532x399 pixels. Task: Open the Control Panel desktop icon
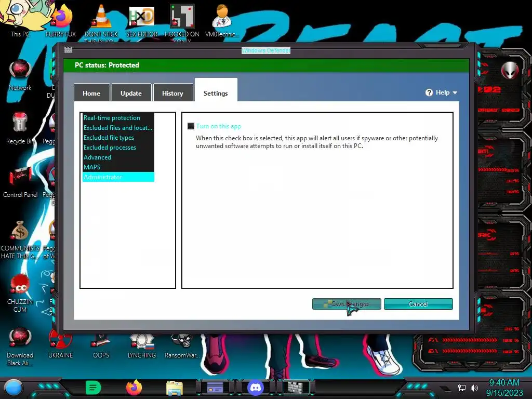pos(20,182)
